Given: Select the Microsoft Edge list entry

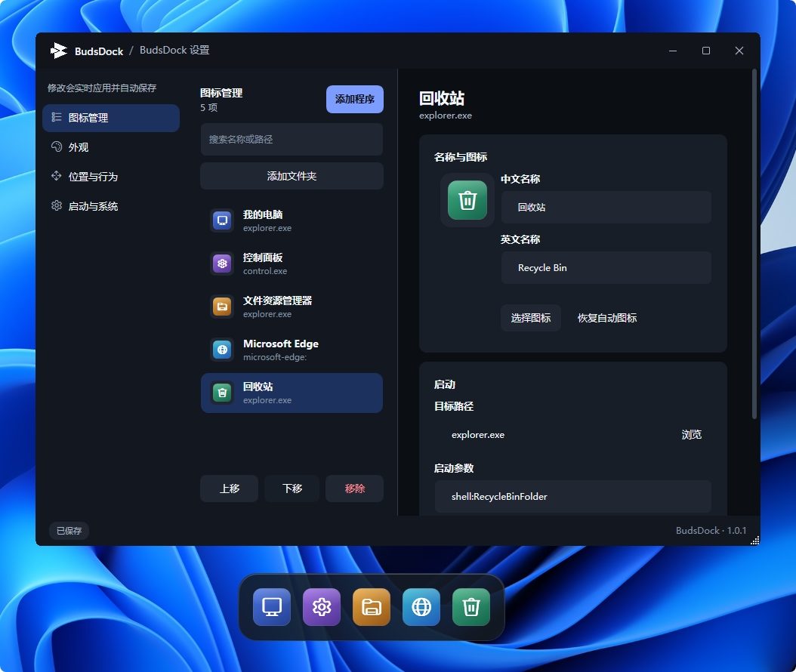Looking at the screenshot, I should (292, 350).
